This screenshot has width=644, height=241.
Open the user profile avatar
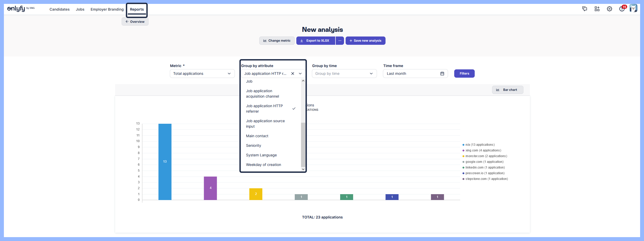coord(633,9)
